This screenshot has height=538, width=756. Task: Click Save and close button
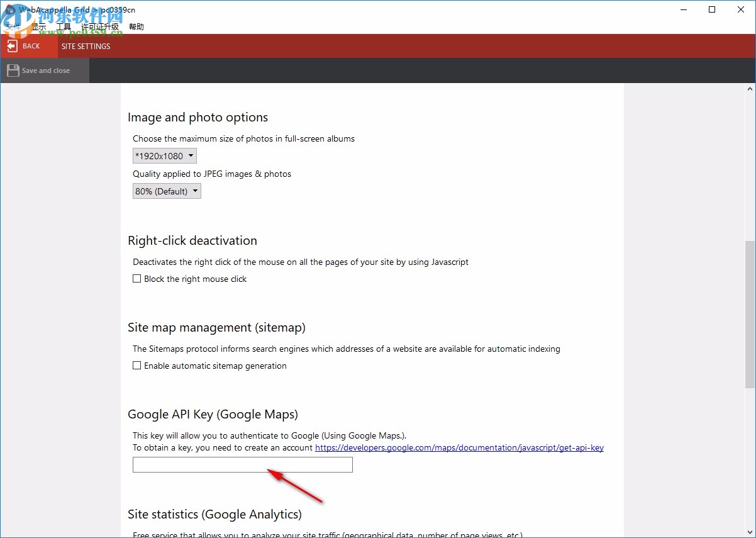(45, 70)
